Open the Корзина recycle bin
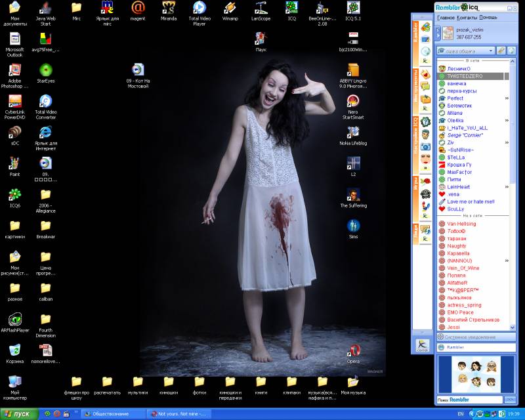This screenshot has height=420, width=525. pyautogui.click(x=14, y=350)
